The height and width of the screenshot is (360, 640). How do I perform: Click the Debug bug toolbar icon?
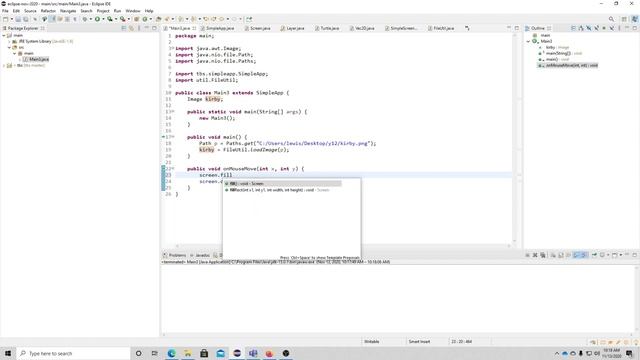coord(84,19)
